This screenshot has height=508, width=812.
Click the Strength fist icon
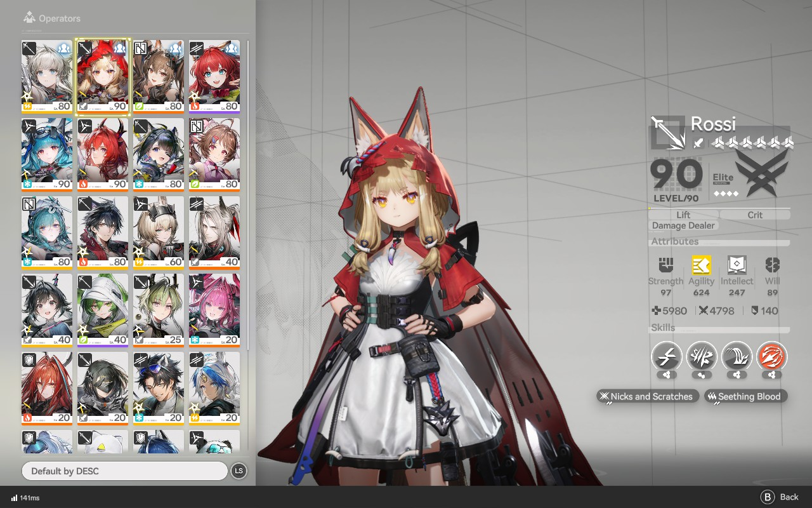(x=665, y=265)
